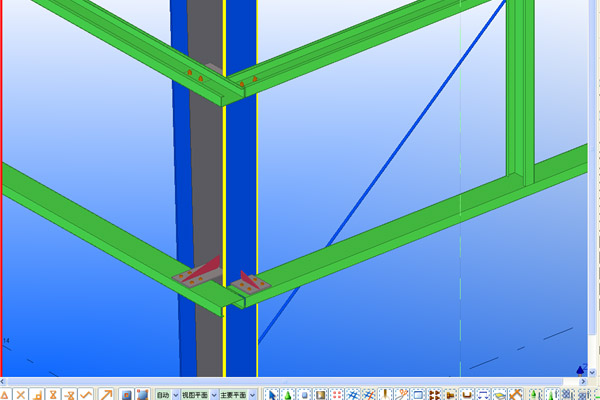Viewport: 600px width, 400px height.
Task: Toggle snap to intersection points (X icon)
Action: (21, 394)
